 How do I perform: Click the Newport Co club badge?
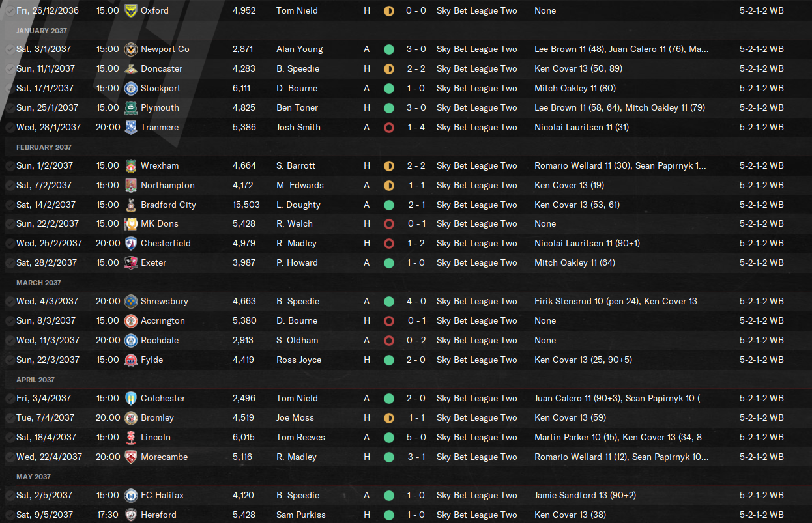(131, 49)
